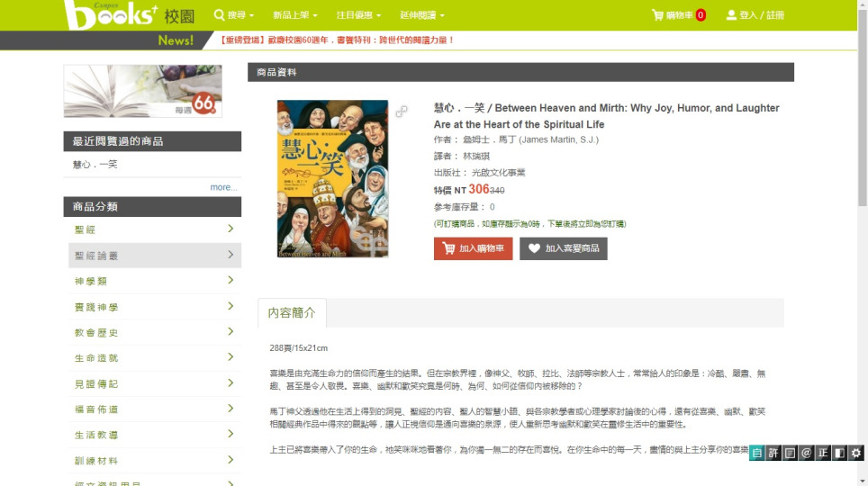868x486 pixels.
Task: Expand the 延伸閱讀 dropdown
Action: click(x=421, y=15)
